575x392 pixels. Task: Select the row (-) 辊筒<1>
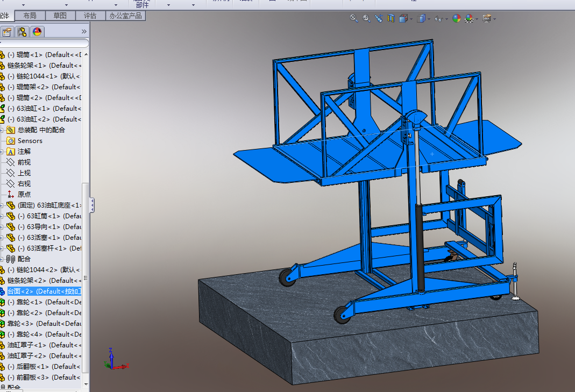[40, 55]
